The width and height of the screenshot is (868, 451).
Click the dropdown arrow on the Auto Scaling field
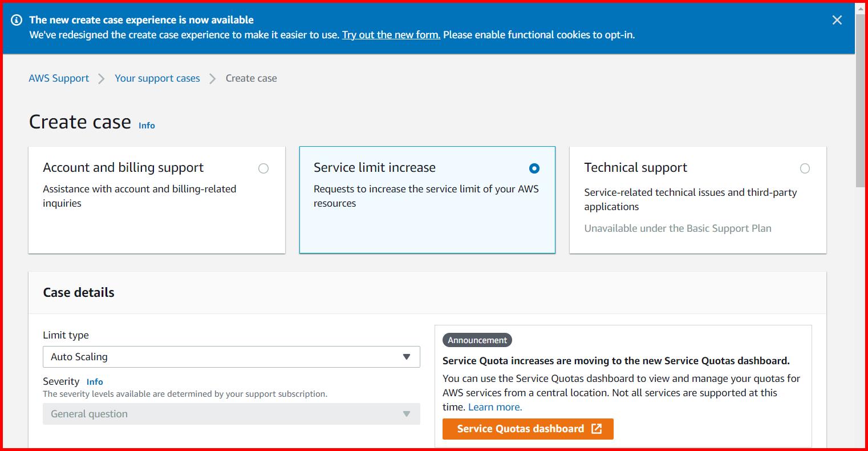pos(407,357)
